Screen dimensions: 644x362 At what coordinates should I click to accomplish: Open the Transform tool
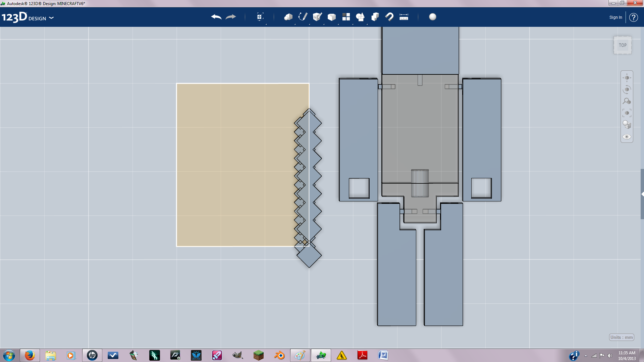point(260,17)
